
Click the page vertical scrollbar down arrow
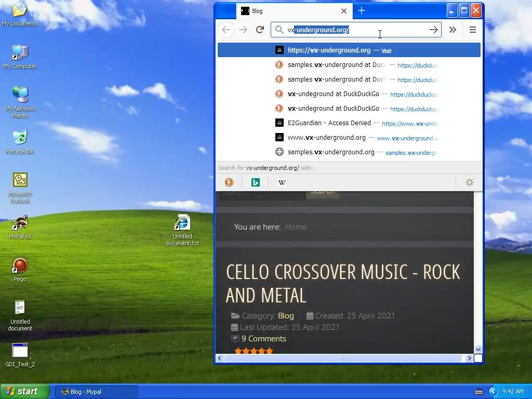[478, 349]
